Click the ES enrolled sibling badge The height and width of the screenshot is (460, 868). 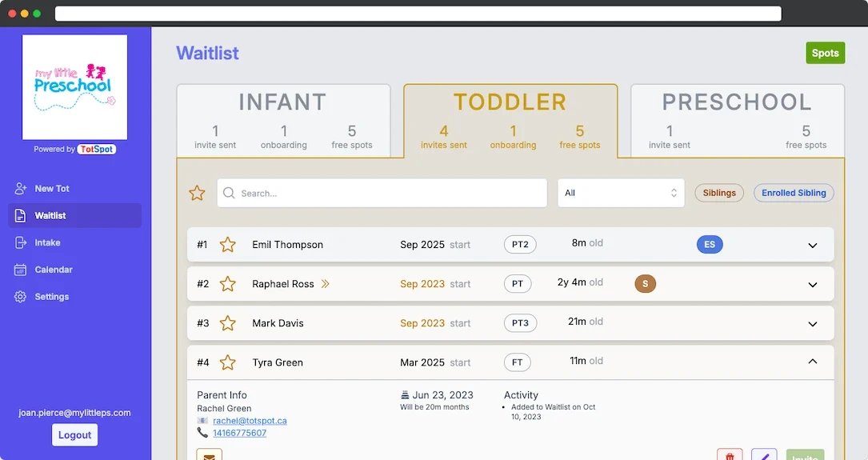click(x=710, y=245)
